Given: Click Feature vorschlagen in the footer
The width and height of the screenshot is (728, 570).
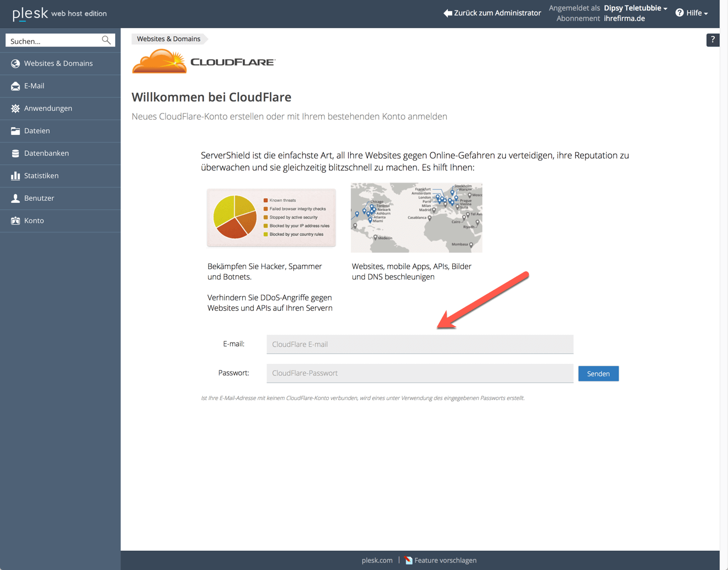Looking at the screenshot, I should click(x=445, y=560).
